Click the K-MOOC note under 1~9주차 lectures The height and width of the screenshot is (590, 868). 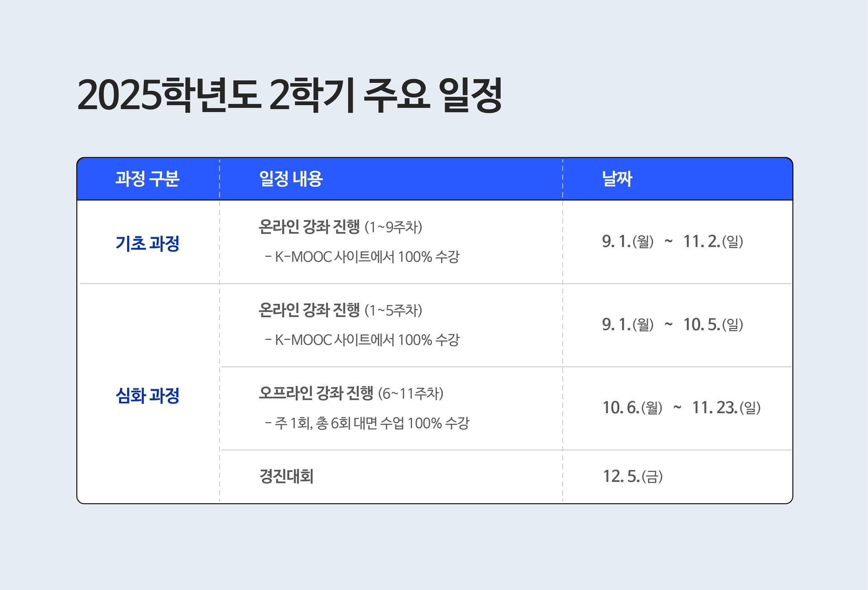(x=362, y=257)
